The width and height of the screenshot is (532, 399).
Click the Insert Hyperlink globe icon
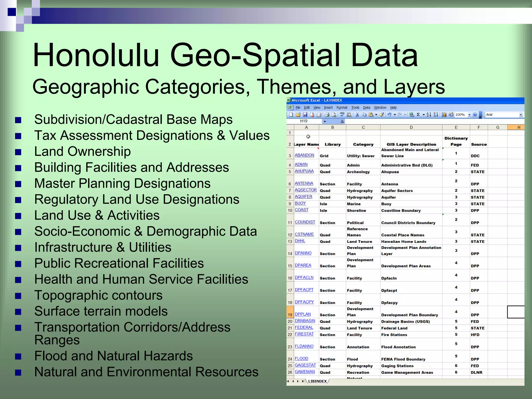[x=412, y=115]
